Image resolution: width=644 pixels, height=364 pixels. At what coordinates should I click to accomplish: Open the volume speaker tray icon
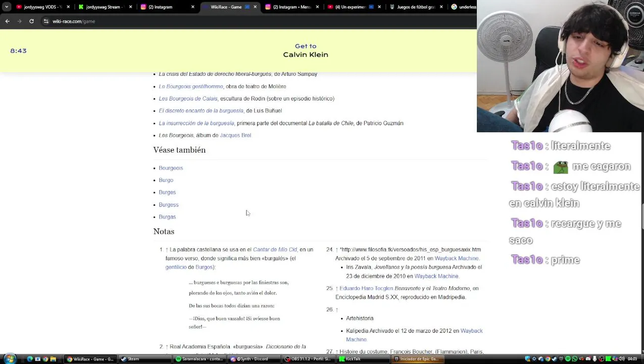pyautogui.click(x=622, y=359)
